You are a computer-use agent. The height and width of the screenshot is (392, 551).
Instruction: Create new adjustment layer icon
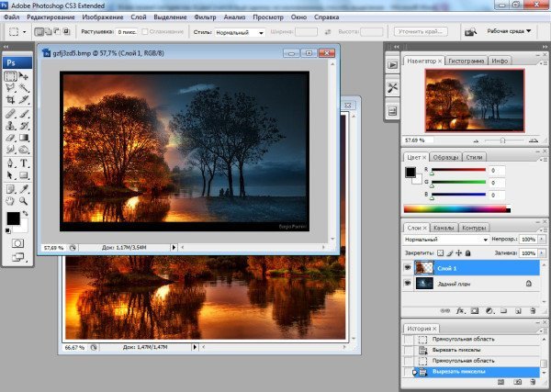tap(489, 311)
